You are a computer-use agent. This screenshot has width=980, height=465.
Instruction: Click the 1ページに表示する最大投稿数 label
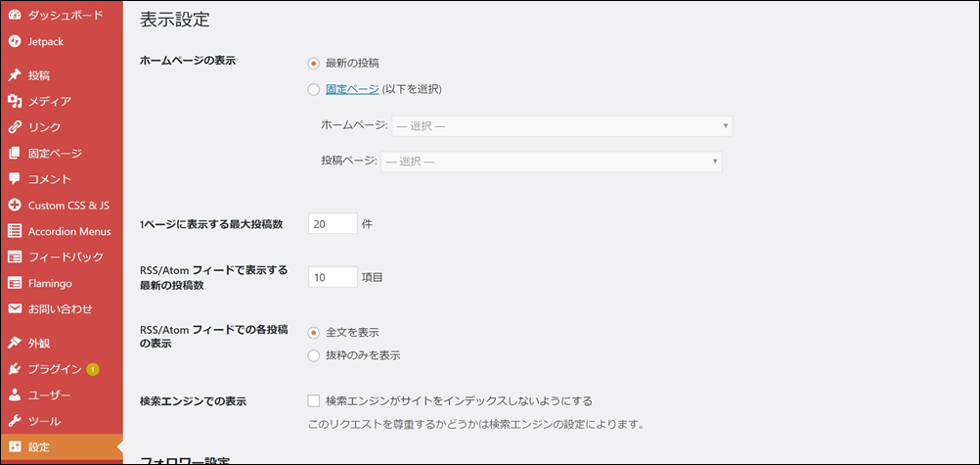[x=211, y=224]
